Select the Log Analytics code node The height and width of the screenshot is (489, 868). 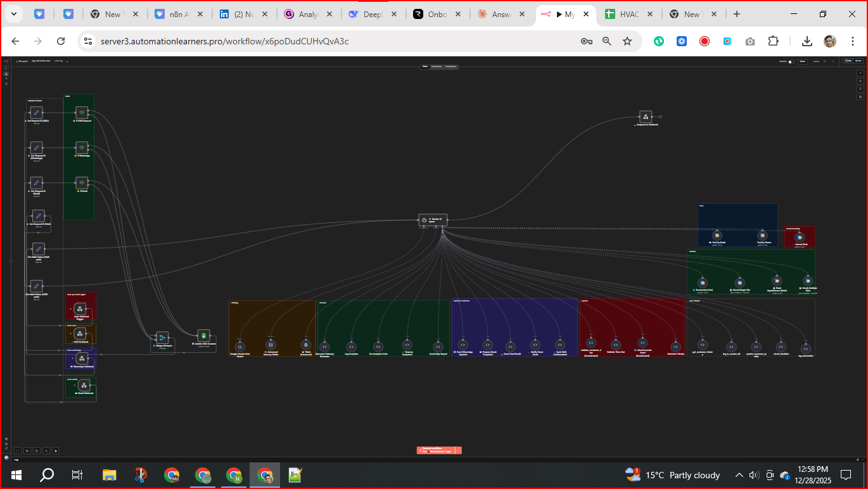(351, 346)
